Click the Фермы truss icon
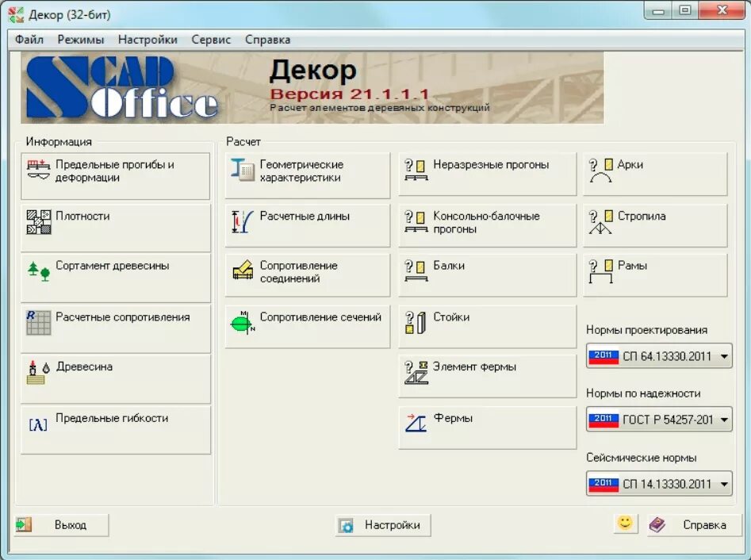The image size is (751, 560). (x=416, y=423)
